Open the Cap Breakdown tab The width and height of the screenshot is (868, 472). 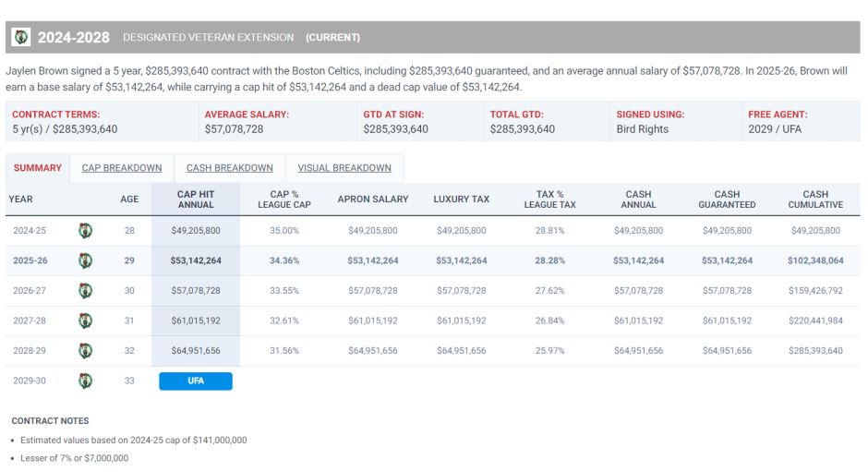coord(122,168)
